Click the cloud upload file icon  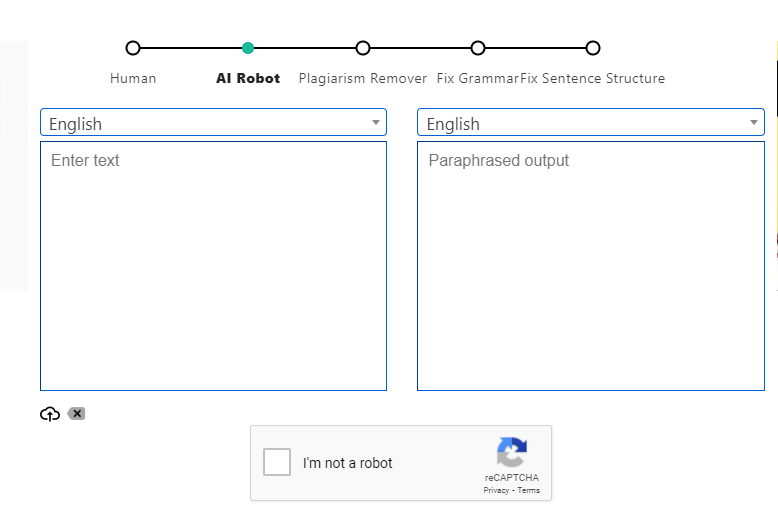[x=50, y=414]
